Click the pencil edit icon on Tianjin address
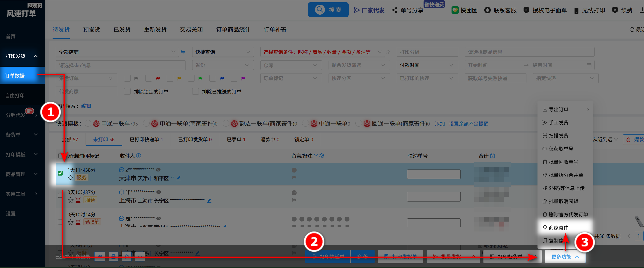This screenshot has height=268, width=644. [x=178, y=178]
